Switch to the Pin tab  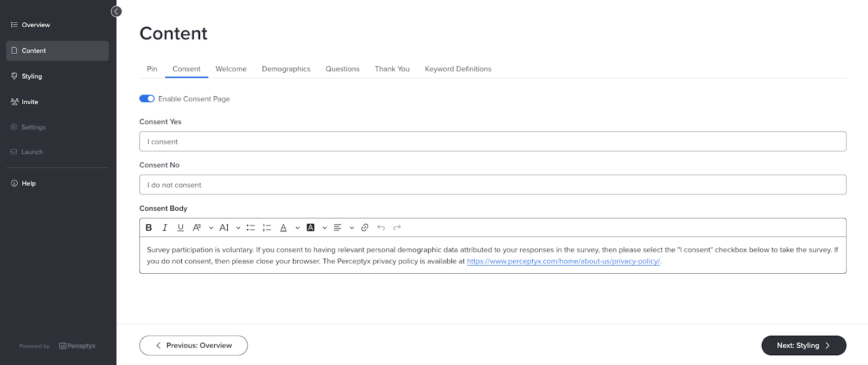[x=152, y=69]
